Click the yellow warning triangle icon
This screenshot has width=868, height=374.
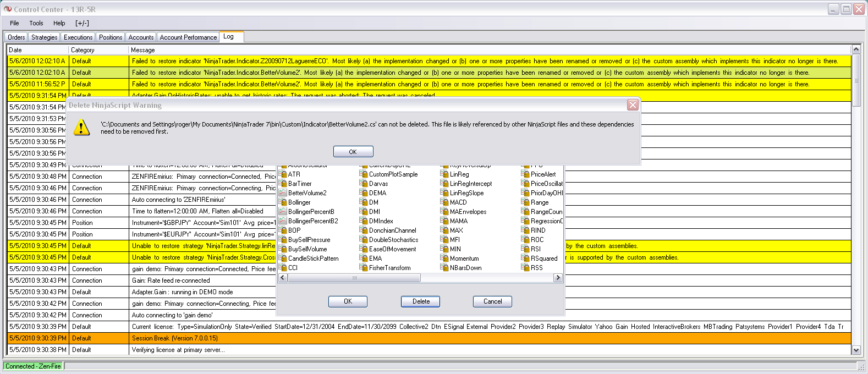pos(81,128)
